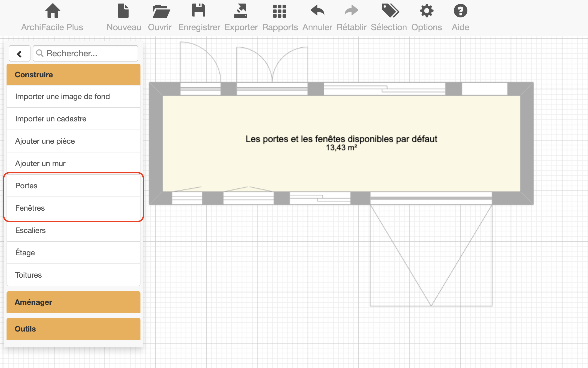
Task: Click Importer une image de fond
Action: coord(73,96)
